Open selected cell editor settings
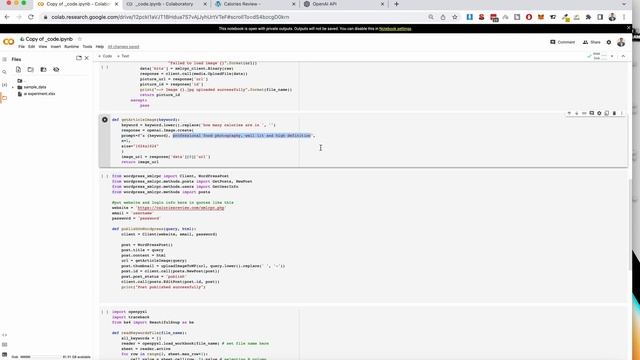The image size is (640, 360). pos(599,113)
